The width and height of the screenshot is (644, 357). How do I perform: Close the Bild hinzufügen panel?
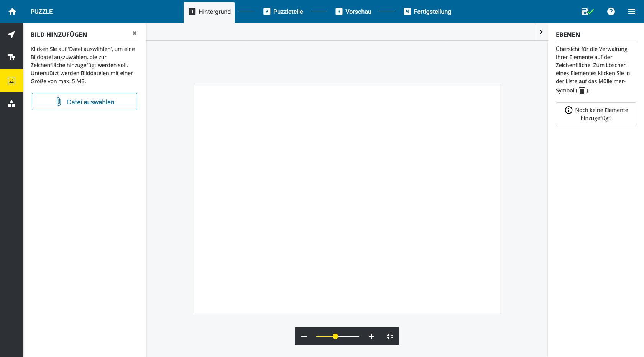[x=135, y=33]
